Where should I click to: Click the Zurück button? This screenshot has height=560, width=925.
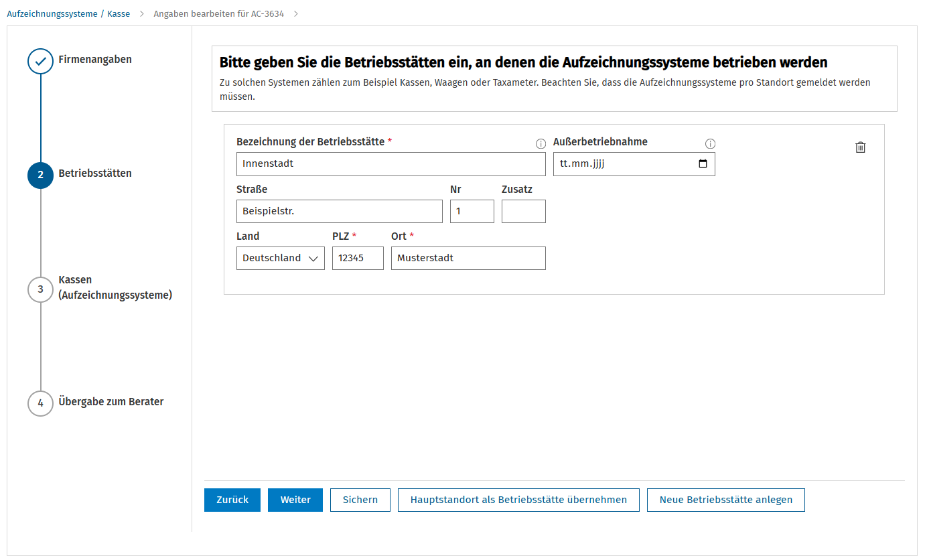pos(232,500)
